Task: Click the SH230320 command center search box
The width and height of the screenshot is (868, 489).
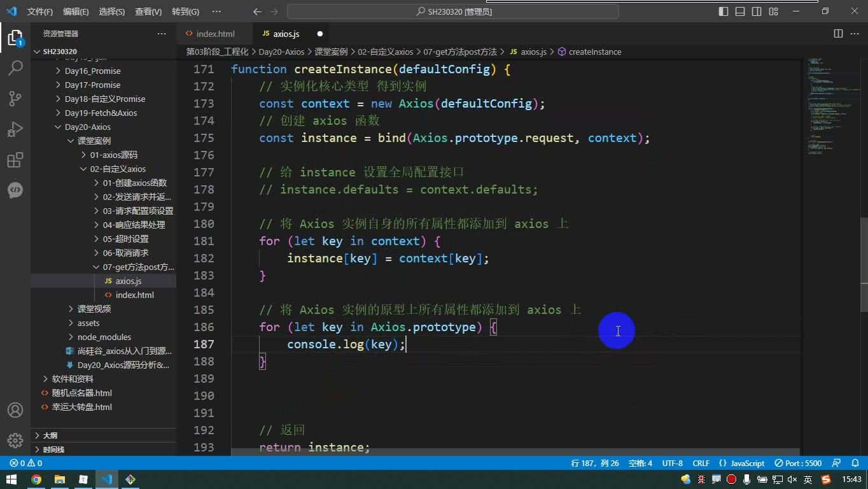Action: [453, 11]
